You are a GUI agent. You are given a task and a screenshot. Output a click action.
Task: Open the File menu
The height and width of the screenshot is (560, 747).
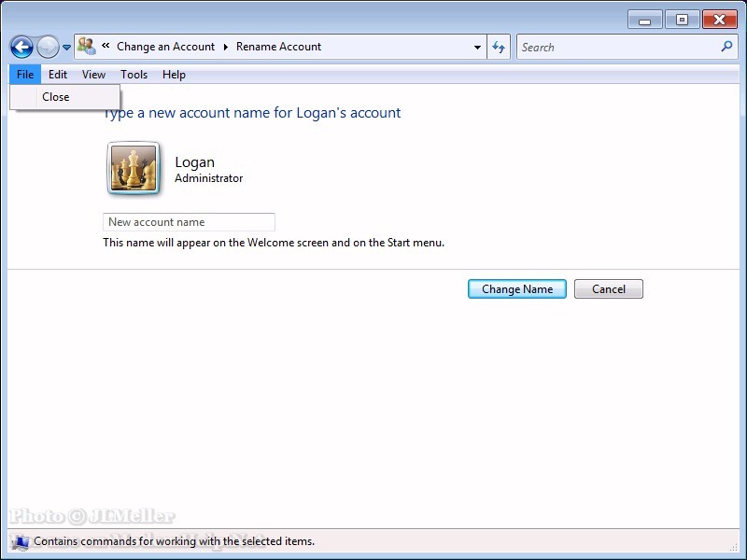25,75
